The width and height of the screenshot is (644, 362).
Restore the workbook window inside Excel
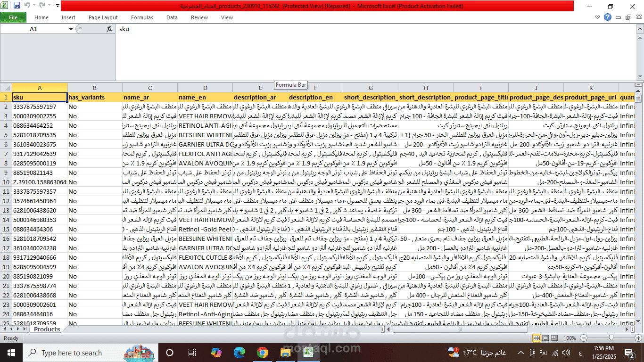click(x=628, y=17)
